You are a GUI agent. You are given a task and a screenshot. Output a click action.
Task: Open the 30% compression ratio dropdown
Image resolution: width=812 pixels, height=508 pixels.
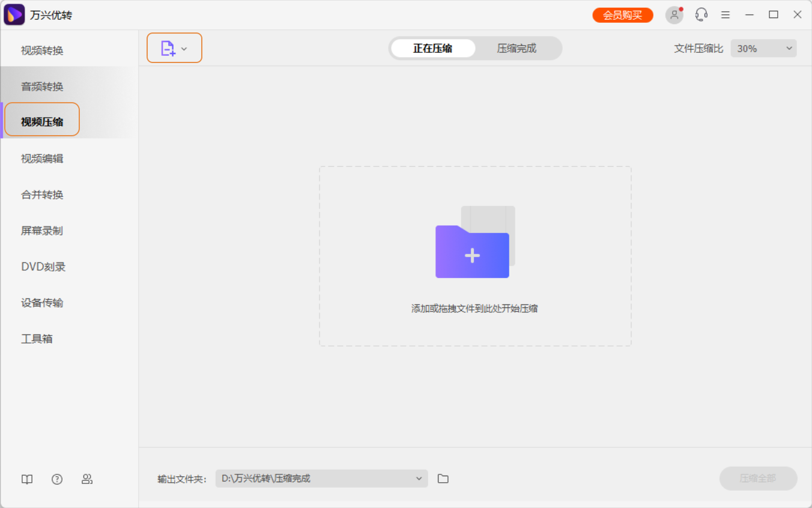click(763, 48)
